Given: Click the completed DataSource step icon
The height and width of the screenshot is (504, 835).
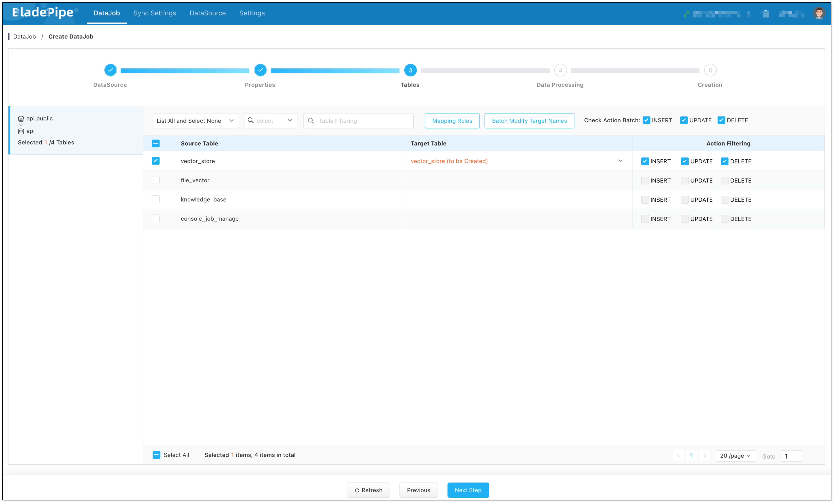Looking at the screenshot, I should (x=111, y=70).
